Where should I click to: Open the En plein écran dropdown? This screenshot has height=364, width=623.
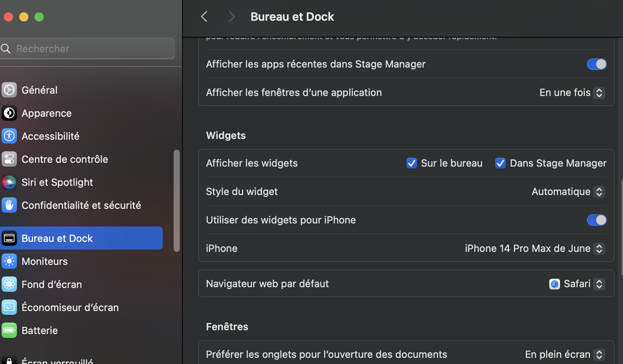pyautogui.click(x=565, y=355)
